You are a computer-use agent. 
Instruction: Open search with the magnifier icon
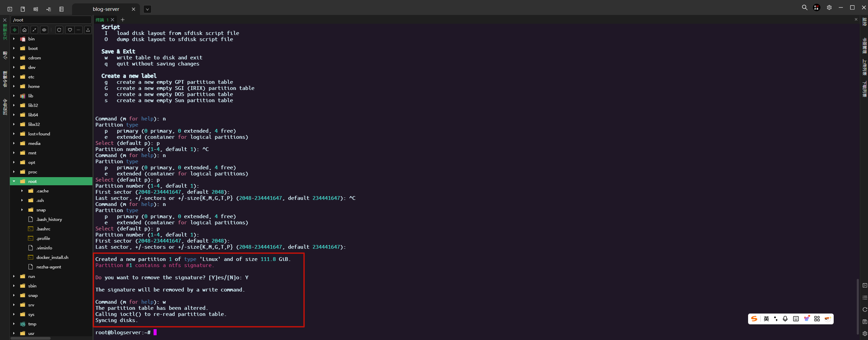click(804, 7)
